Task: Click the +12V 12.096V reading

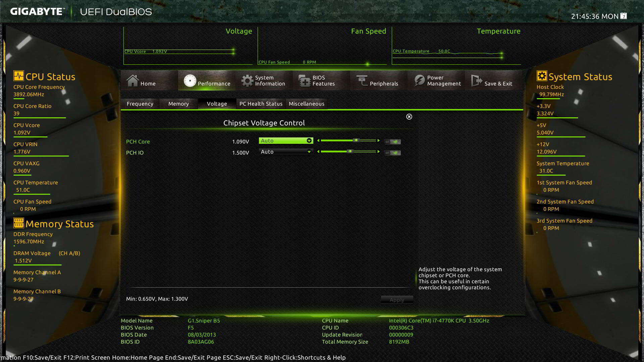Action: (x=547, y=152)
